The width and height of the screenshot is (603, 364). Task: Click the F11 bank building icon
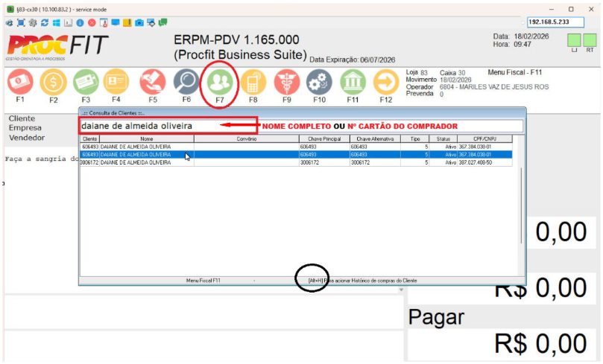[353, 82]
